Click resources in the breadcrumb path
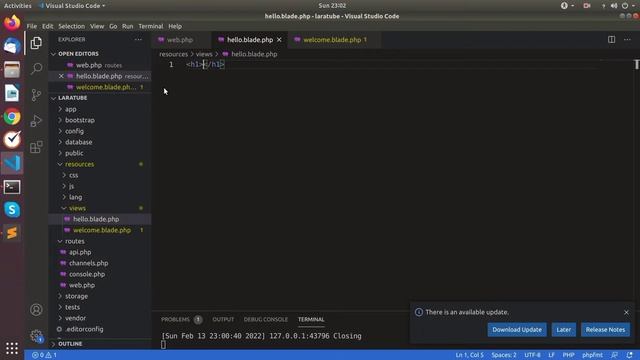Viewport: 640px width, 360px height. (173, 54)
